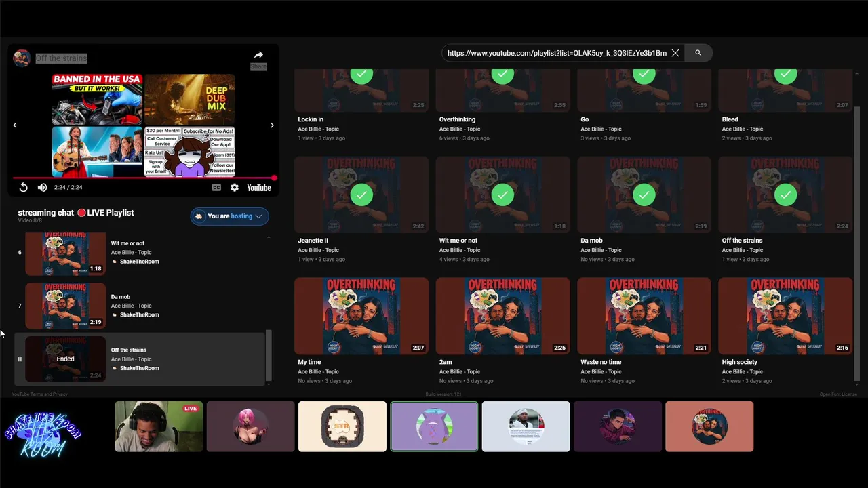The height and width of the screenshot is (488, 868).
Task: Click 'Lockin in' title text
Action: (x=311, y=119)
